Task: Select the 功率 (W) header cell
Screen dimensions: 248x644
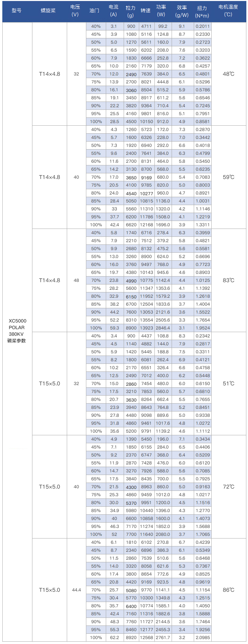Action: 161,11
